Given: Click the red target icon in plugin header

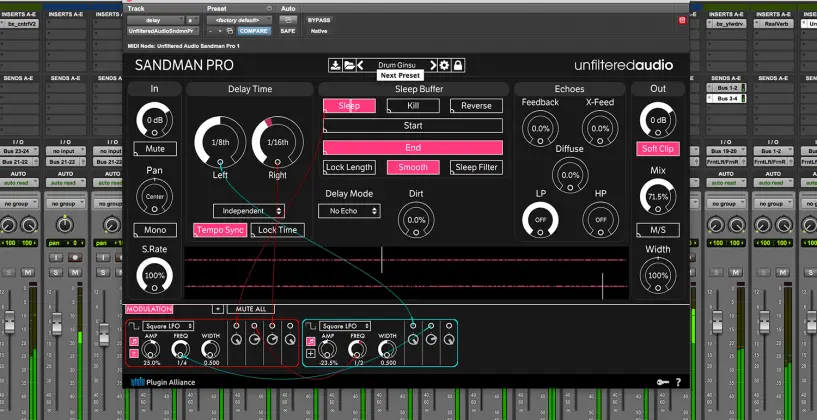Looking at the screenshot, I should pyautogui.click(x=682, y=20).
